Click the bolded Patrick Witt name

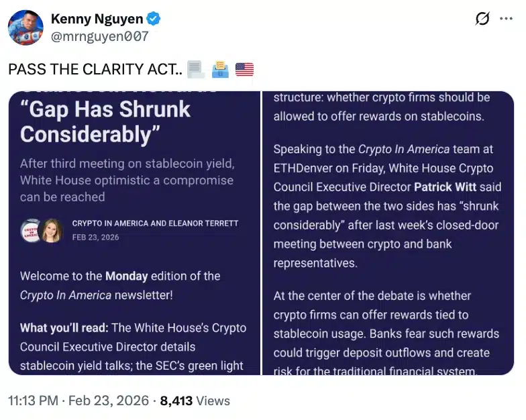[445, 187]
